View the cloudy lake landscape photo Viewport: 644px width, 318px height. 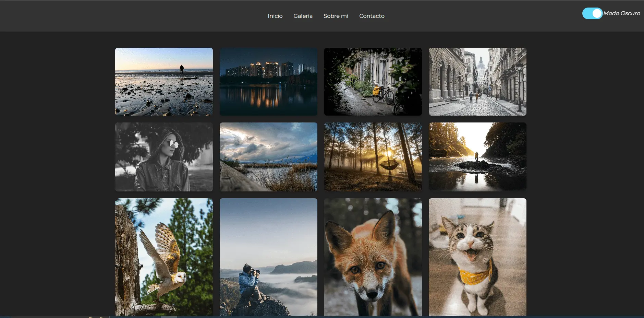pyautogui.click(x=268, y=156)
